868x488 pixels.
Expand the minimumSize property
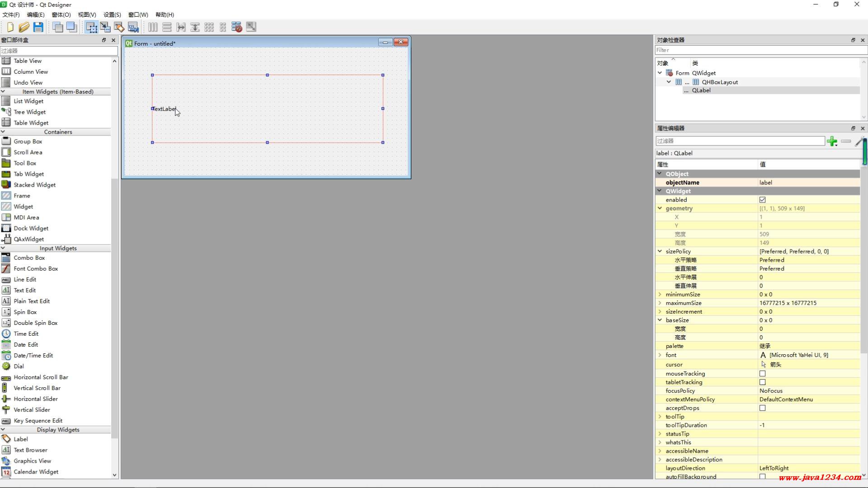click(x=660, y=294)
